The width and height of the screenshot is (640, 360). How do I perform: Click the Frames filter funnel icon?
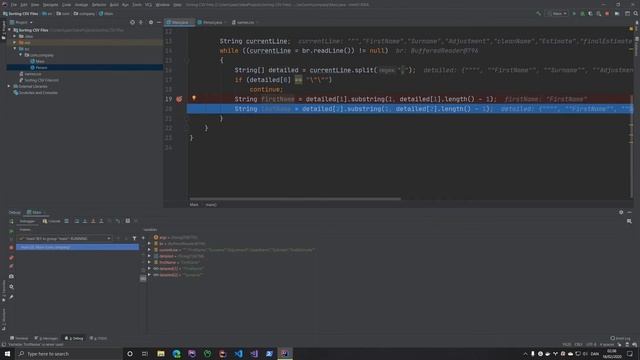coord(134,238)
